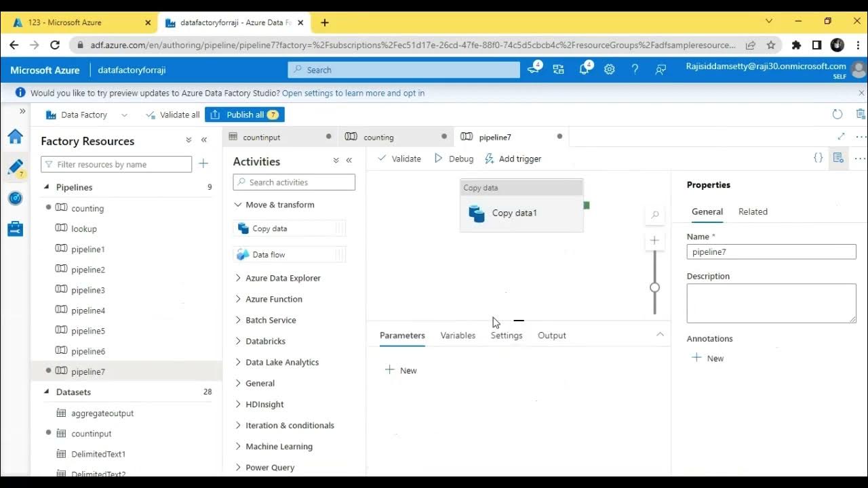The width and height of the screenshot is (868, 488).
Task: Add New parameter button
Action: (401, 370)
